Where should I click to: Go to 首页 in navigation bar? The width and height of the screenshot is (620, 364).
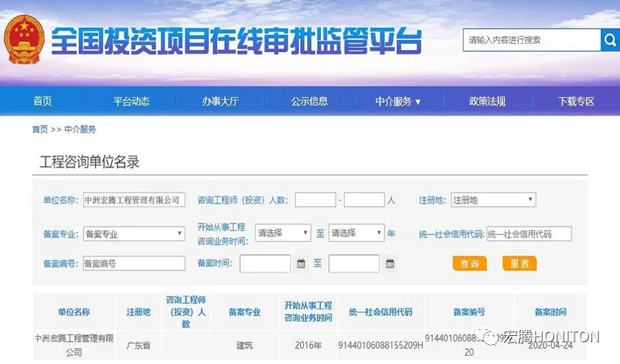coord(42,101)
